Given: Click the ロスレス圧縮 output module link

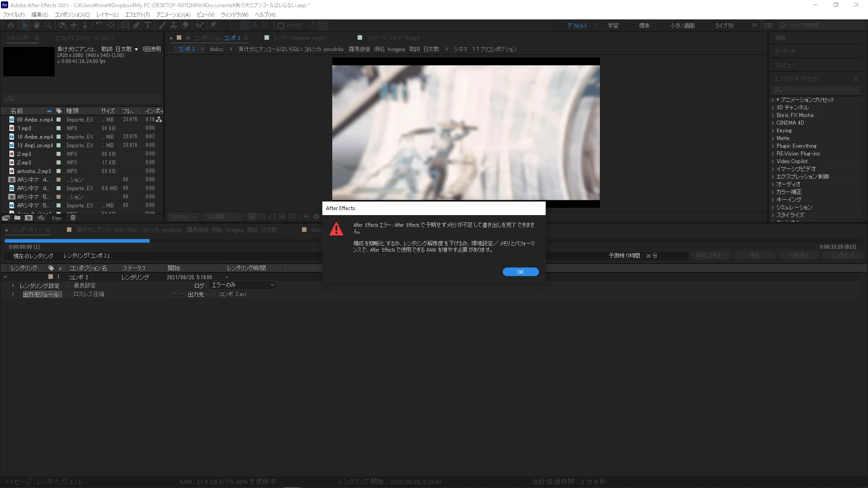Looking at the screenshot, I should tap(89, 294).
